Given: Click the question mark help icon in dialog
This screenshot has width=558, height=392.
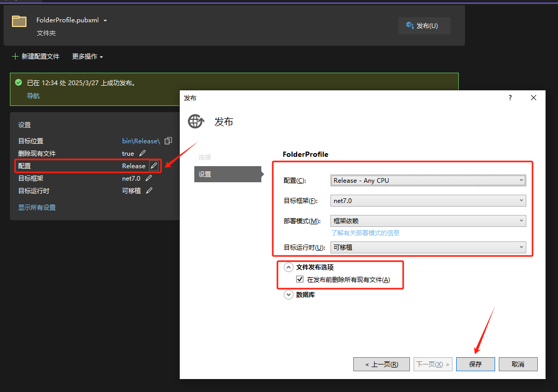Looking at the screenshot, I should (510, 98).
